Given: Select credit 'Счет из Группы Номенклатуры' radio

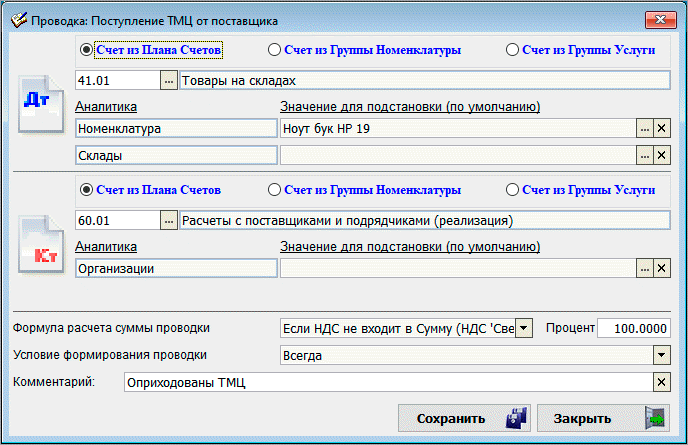Looking at the screenshot, I should pos(274,190).
